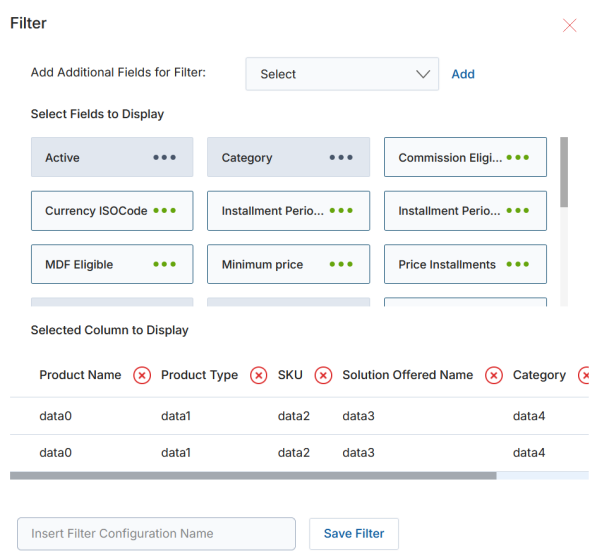Click the Product Name column header
This screenshot has width=590, height=556.
80,375
